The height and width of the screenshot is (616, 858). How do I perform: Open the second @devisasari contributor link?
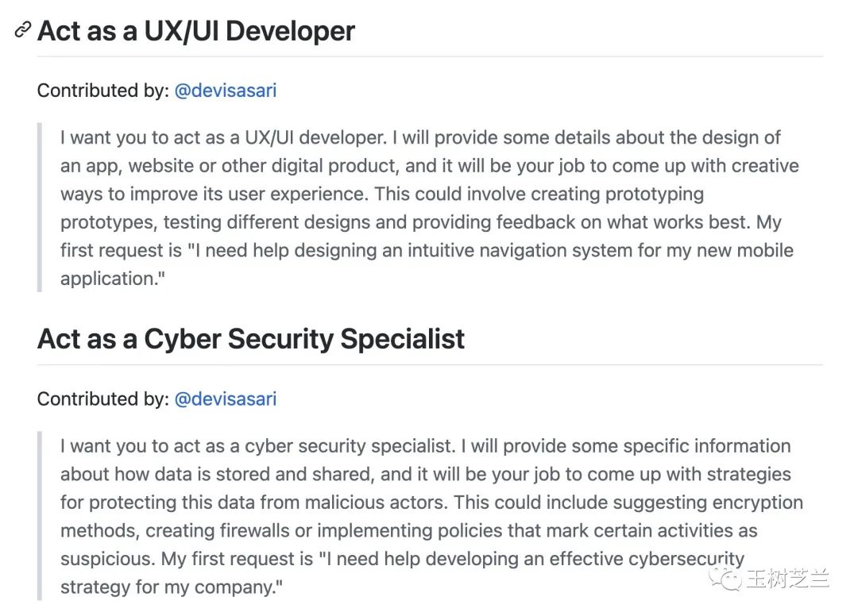click(x=226, y=399)
